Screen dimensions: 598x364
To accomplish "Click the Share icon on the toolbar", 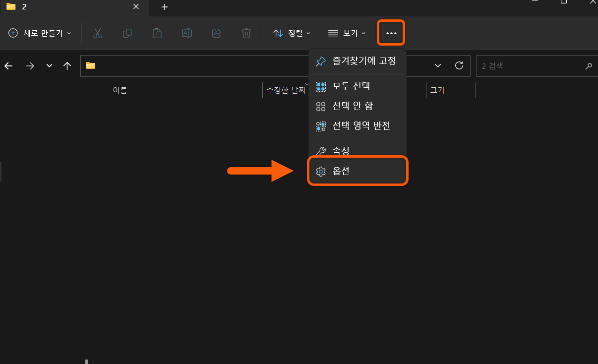I will pyautogui.click(x=216, y=33).
